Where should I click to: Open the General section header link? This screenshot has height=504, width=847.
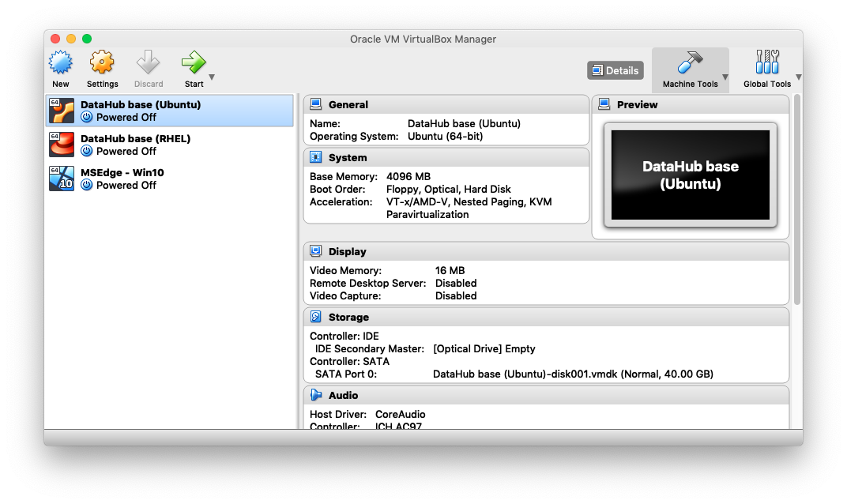tap(348, 105)
